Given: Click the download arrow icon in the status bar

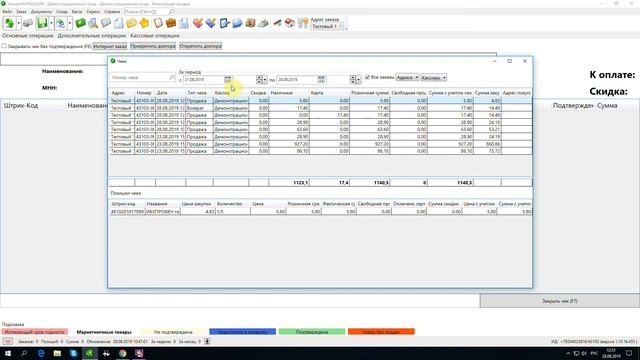Looking at the screenshot, I should pyautogui.click(x=207, y=341).
